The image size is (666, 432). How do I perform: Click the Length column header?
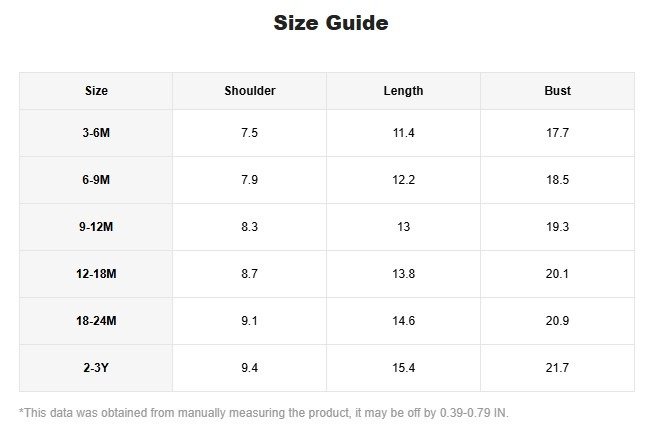pyautogui.click(x=403, y=91)
